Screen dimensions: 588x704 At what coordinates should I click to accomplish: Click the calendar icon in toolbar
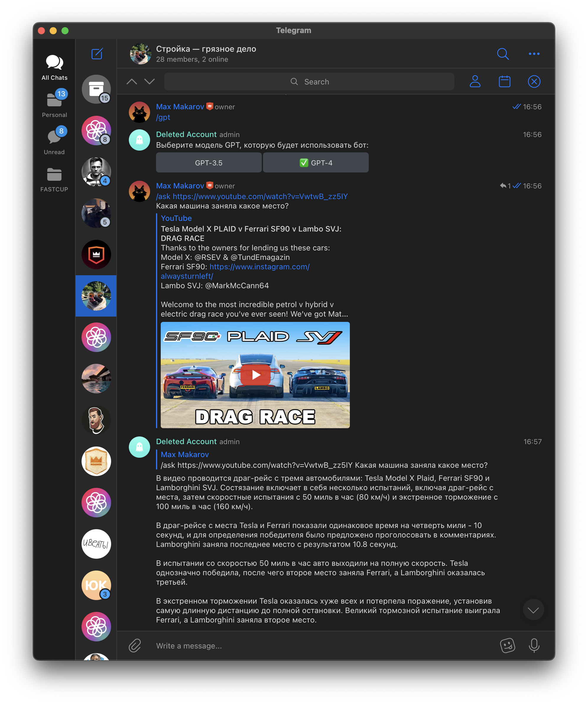[x=504, y=81]
